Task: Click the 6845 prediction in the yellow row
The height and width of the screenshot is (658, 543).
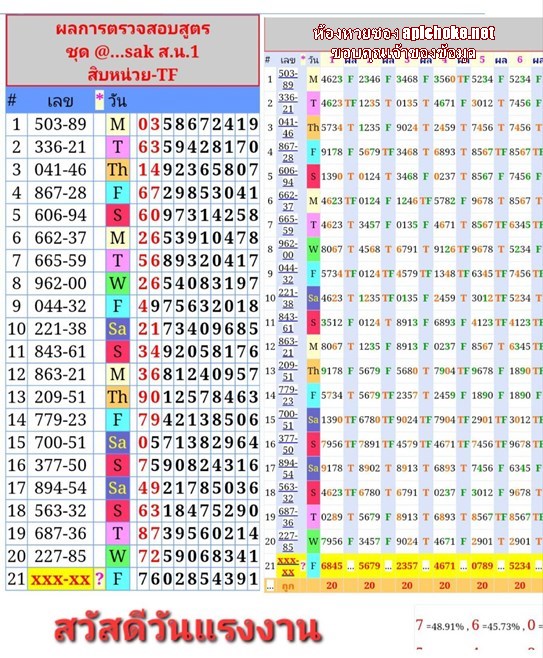Action: point(332,566)
